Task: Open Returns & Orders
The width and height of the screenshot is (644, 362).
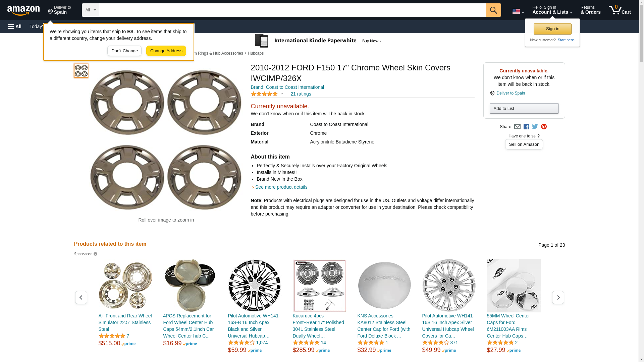Action: [x=590, y=10]
